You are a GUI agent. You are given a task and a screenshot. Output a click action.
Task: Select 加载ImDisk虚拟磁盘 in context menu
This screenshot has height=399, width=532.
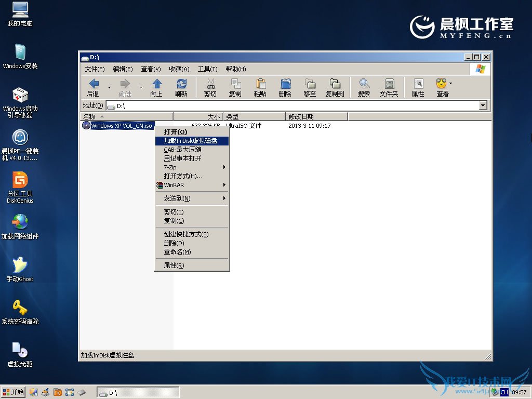191,141
